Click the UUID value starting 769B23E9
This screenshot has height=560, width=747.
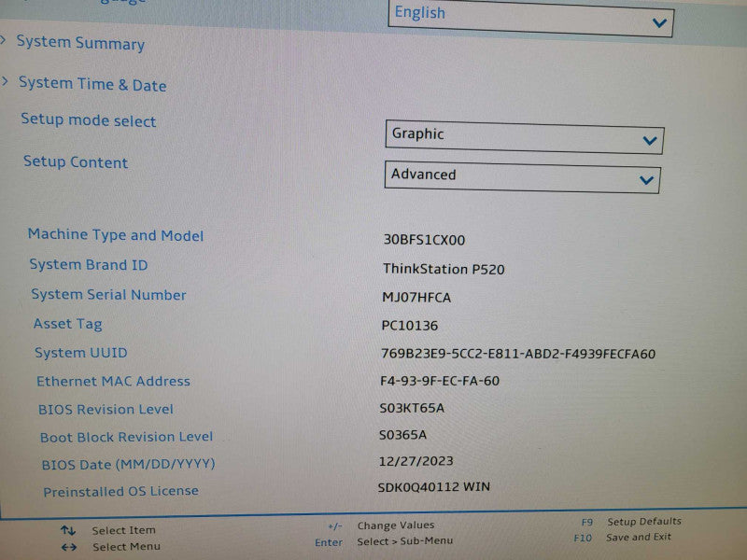518,354
